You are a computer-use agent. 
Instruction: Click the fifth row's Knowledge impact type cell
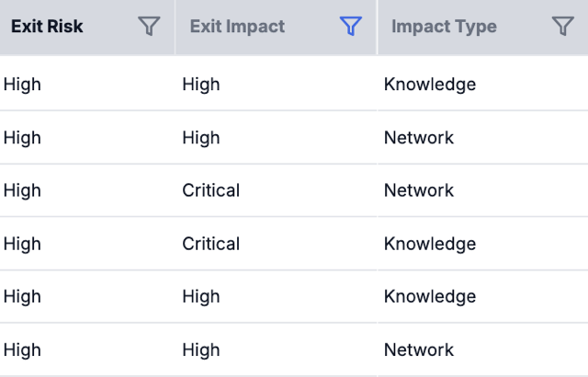(430, 296)
